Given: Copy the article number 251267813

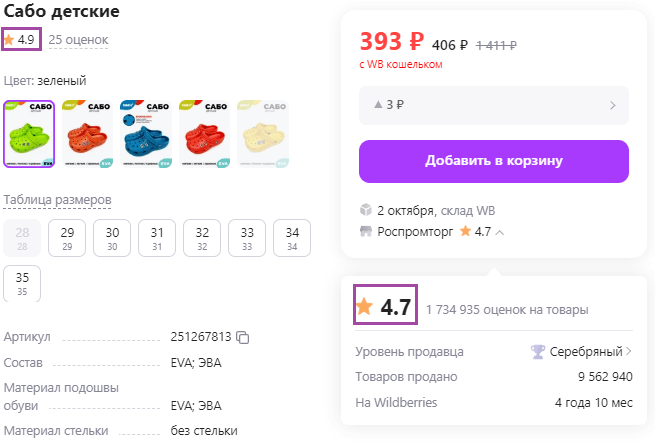Looking at the screenshot, I should pyautogui.click(x=243, y=337).
